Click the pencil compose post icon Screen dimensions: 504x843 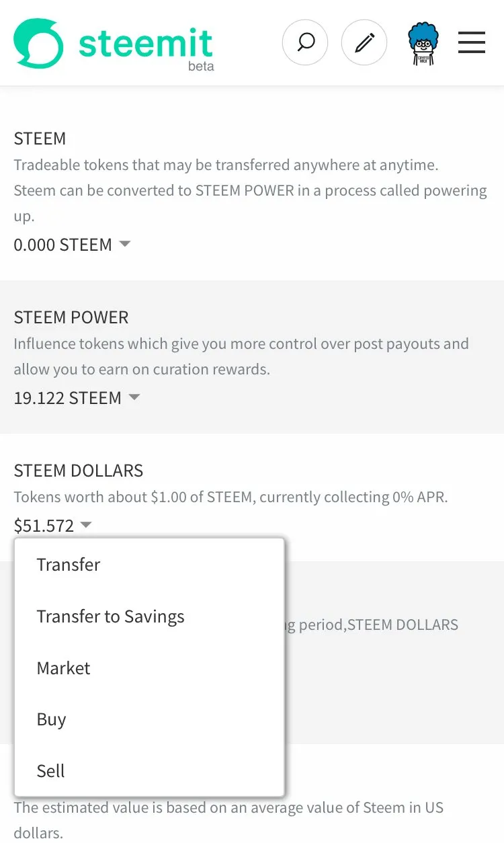(364, 43)
